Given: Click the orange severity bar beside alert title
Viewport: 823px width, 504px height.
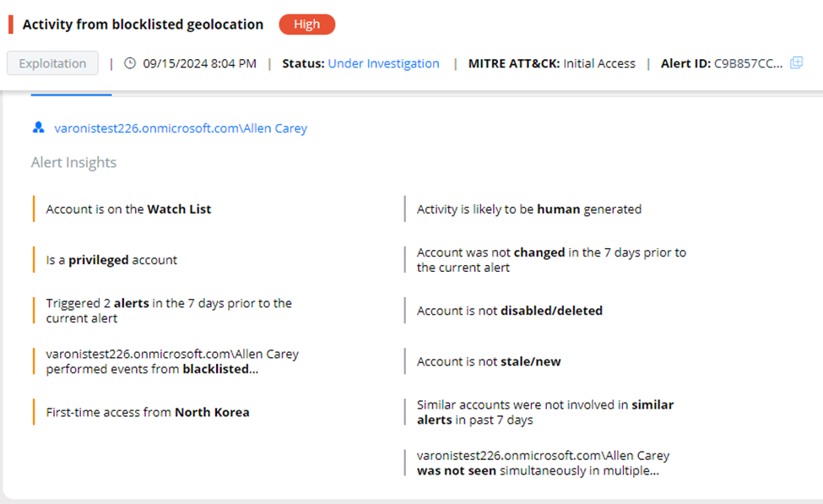Looking at the screenshot, I should (10, 24).
